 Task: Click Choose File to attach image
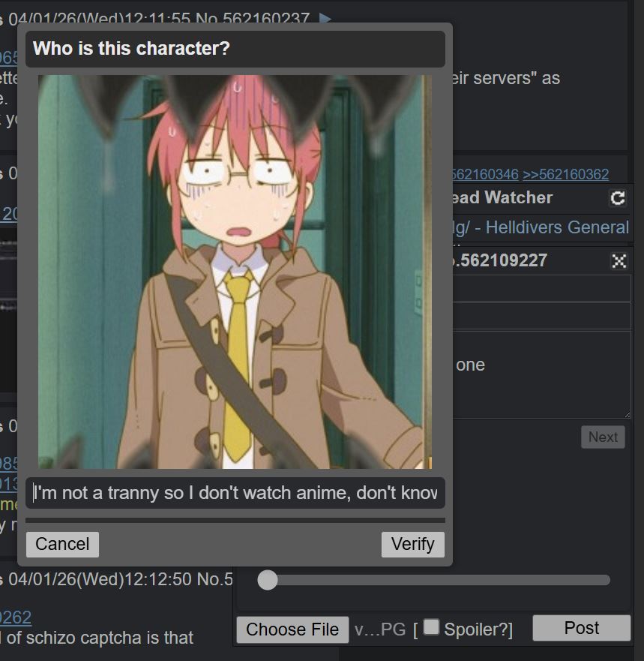pos(292,629)
